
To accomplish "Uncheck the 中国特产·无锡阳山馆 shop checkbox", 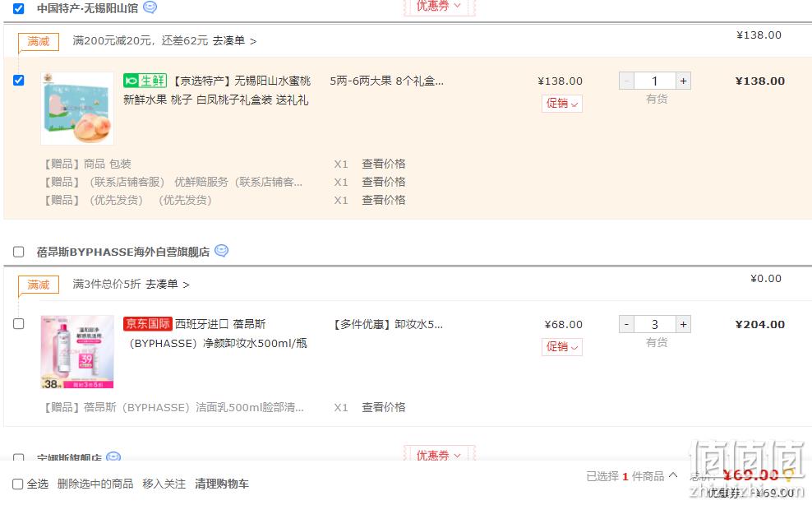I will pyautogui.click(x=19, y=8).
